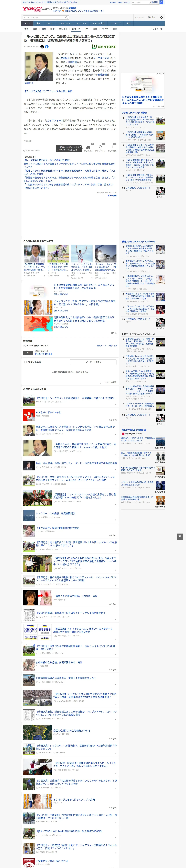Close the ad below the 雑誌アクセスランキング list
186x868 pixels.
[163, 328]
